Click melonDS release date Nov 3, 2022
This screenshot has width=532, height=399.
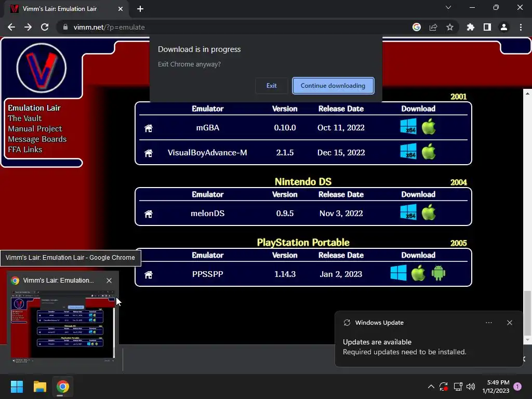pos(341,214)
